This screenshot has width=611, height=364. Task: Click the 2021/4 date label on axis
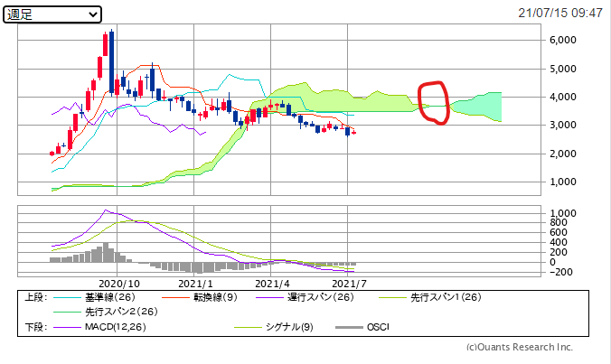point(272,283)
